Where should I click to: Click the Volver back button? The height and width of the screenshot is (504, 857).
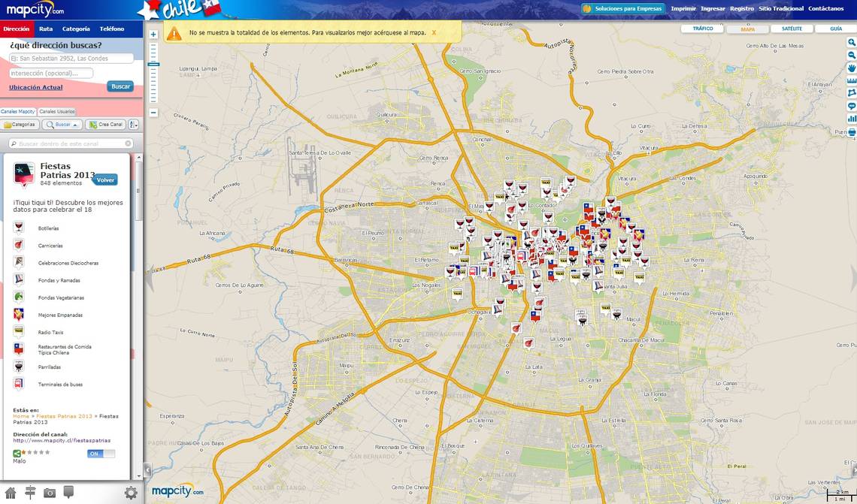pos(105,180)
